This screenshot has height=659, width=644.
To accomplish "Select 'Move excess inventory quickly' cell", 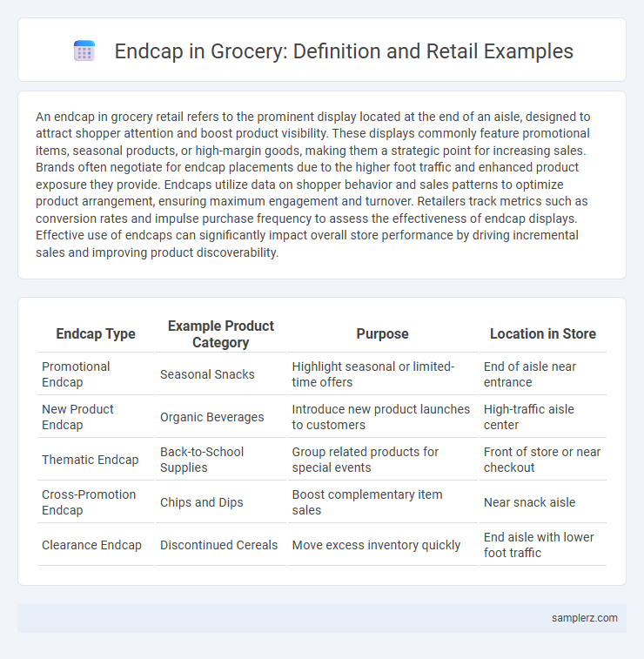I will coord(382,545).
